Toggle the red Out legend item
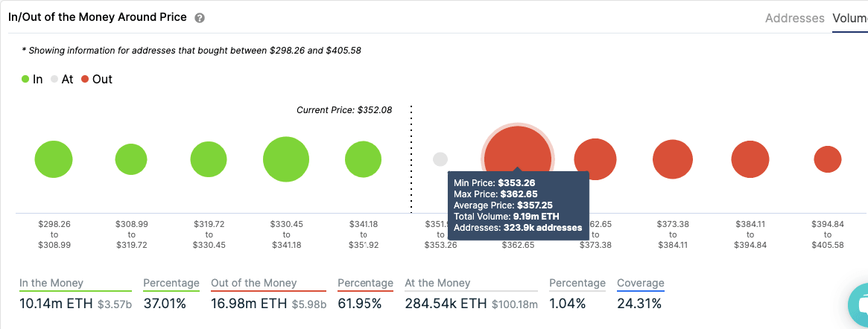Viewport: 868px width, 329px height. click(x=97, y=79)
